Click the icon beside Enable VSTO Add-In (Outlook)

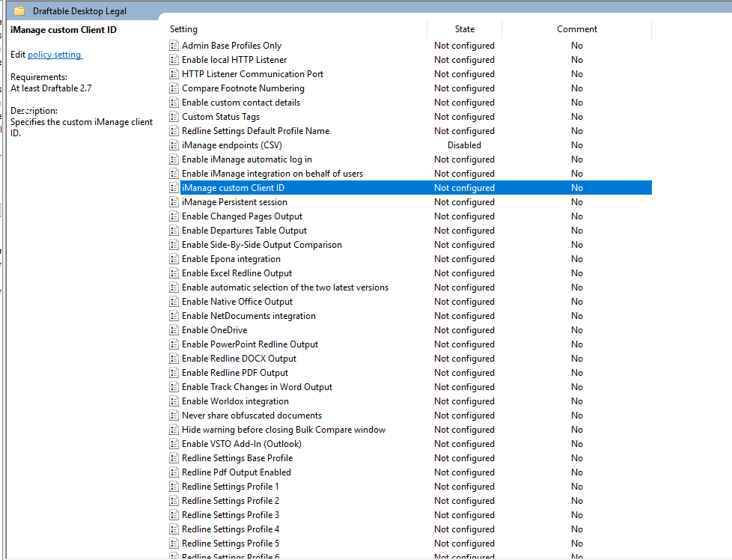tap(174, 444)
